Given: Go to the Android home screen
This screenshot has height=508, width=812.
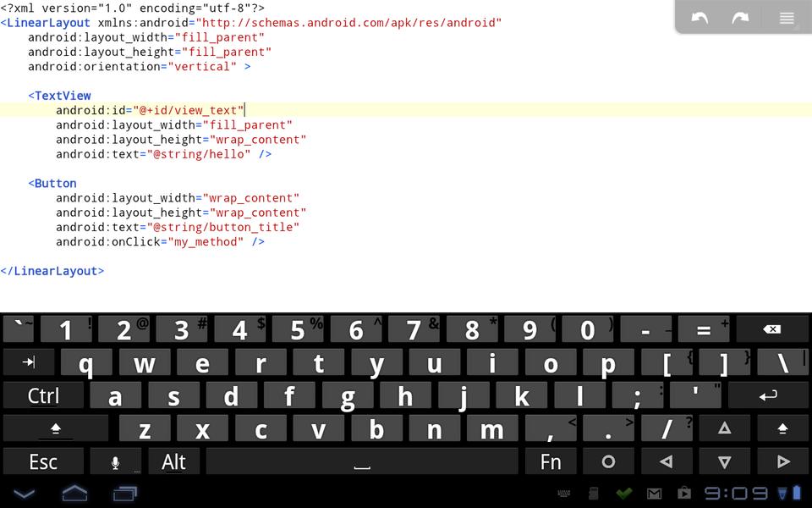Looking at the screenshot, I should pyautogui.click(x=74, y=493).
